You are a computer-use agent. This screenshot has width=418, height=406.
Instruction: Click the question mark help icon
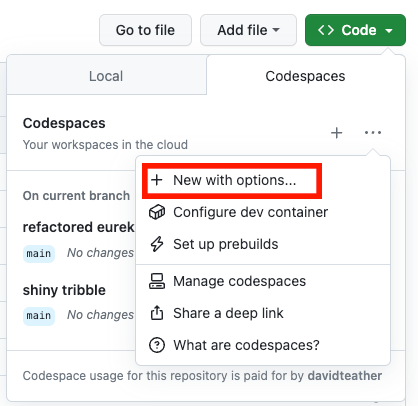pyautogui.click(x=157, y=345)
